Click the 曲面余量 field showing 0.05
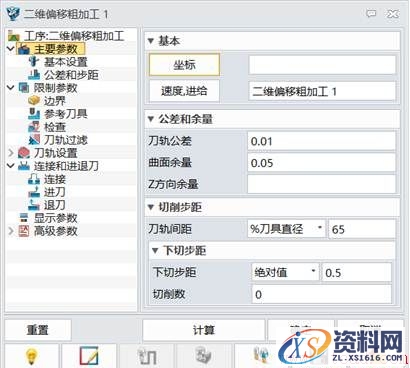This screenshot has width=410, height=368. tap(322, 163)
